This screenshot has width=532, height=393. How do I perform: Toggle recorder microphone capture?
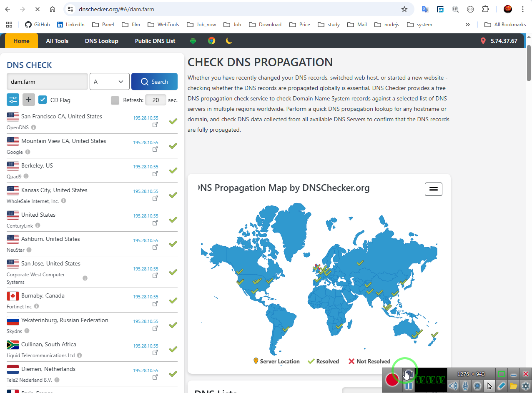click(465, 386)
